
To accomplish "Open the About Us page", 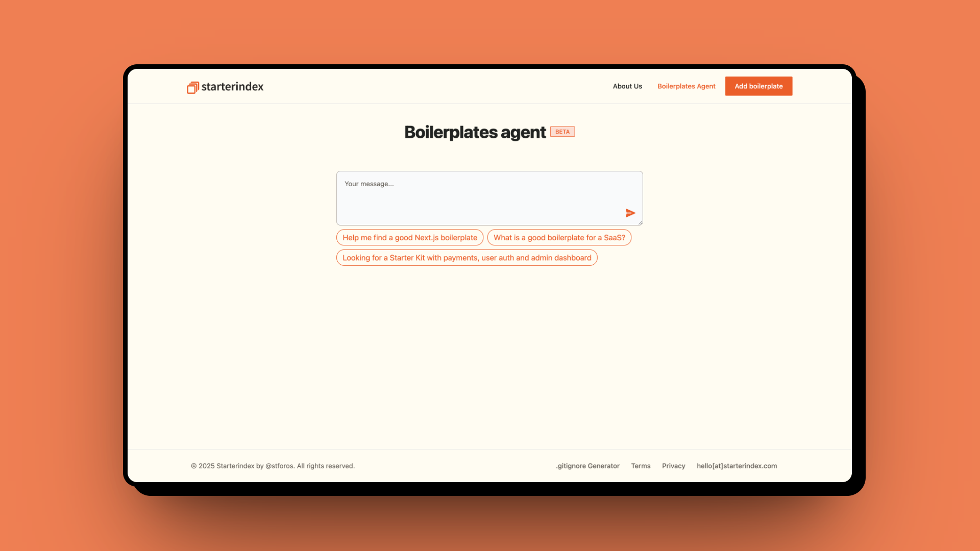I will click(627, 86).
